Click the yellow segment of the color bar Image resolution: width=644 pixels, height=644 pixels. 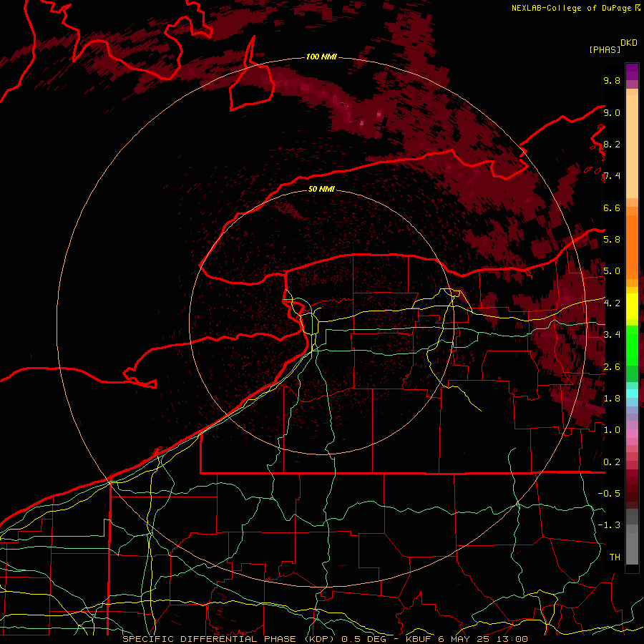click(632, 306)
